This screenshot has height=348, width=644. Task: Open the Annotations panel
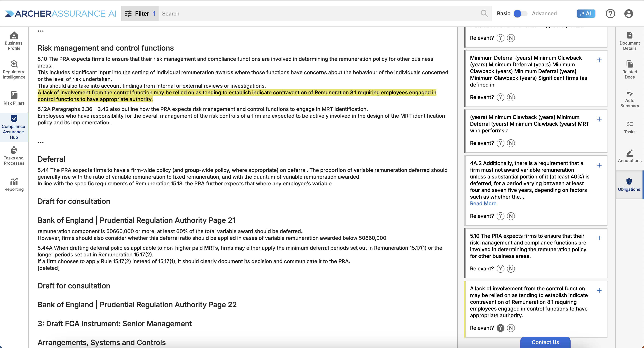coord(629,156)
